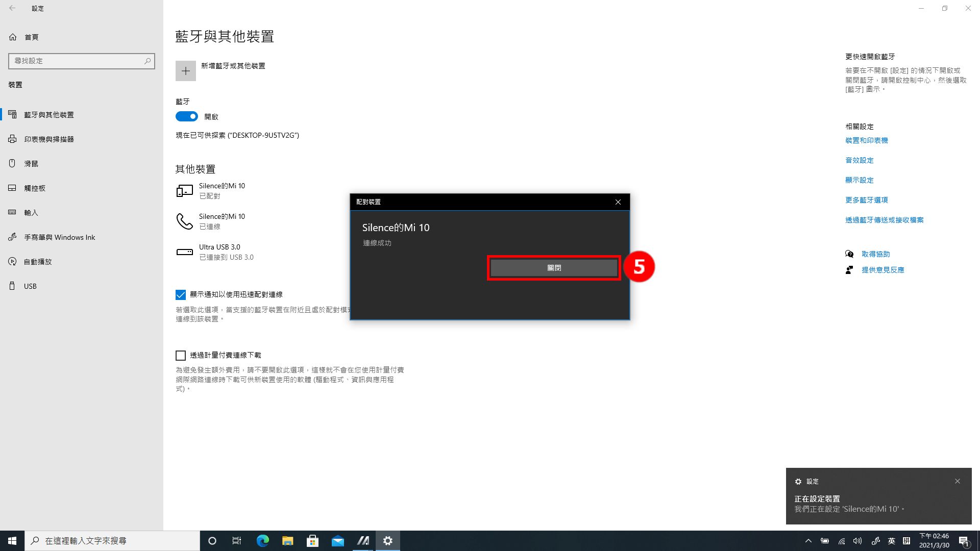Screen dimensions: 980x551
Task: Open 滑鼠 settings page
Action: (82, 164)
